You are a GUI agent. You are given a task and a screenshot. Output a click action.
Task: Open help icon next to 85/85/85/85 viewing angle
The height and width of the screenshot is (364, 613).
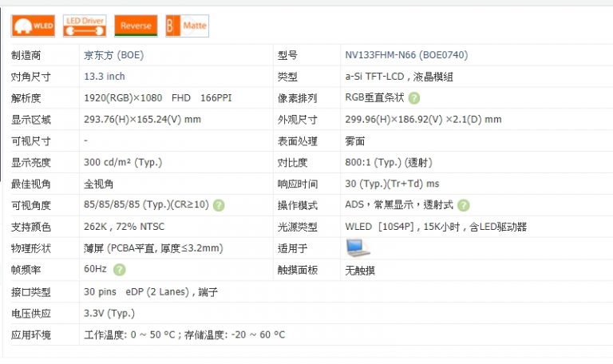tap(219, 205)
